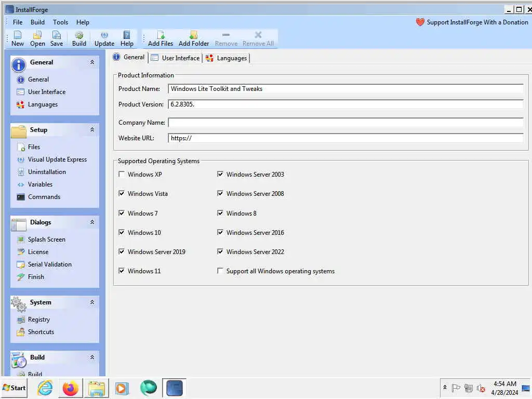
Task: Toggle the Windows 8 checkbox
Action: [220, 214]
